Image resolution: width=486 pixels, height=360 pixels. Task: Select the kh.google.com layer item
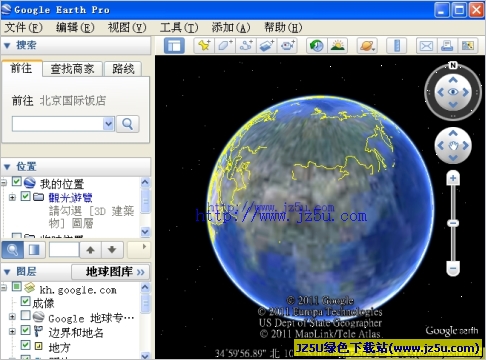pos(78,290)
